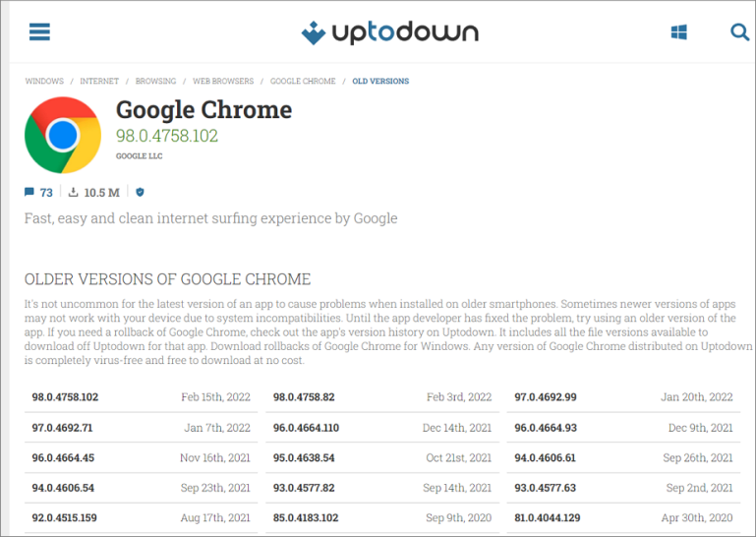The height and width of the screenshot is (537, 756).
Task: Click the Uptodown logo
Action: (x=389, y=32)
